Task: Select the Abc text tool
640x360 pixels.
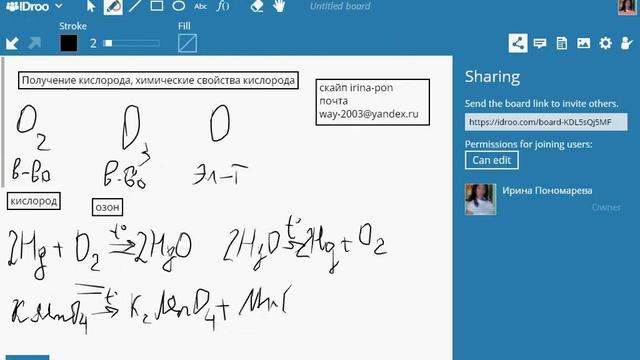Action: [x=200, y=7]
